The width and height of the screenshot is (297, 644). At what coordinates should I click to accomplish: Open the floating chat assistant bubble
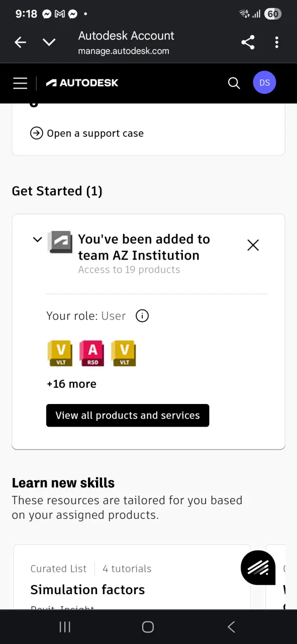click(x=258, y=568)
